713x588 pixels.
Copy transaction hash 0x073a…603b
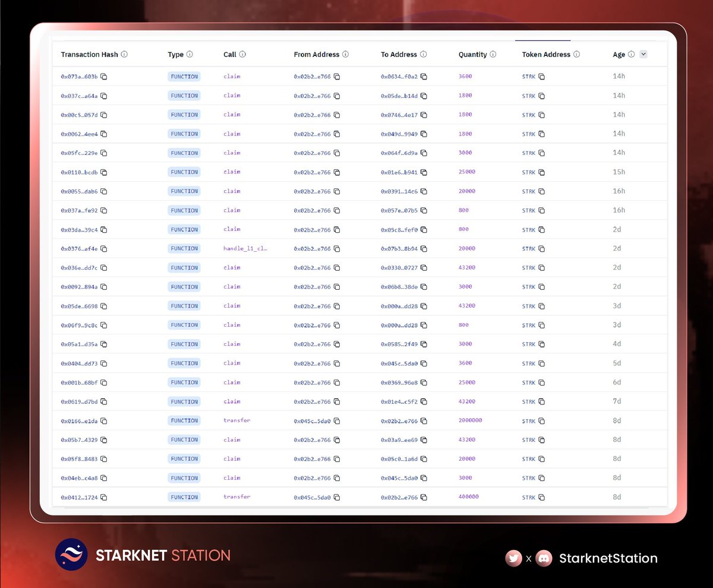coord(104,77)
